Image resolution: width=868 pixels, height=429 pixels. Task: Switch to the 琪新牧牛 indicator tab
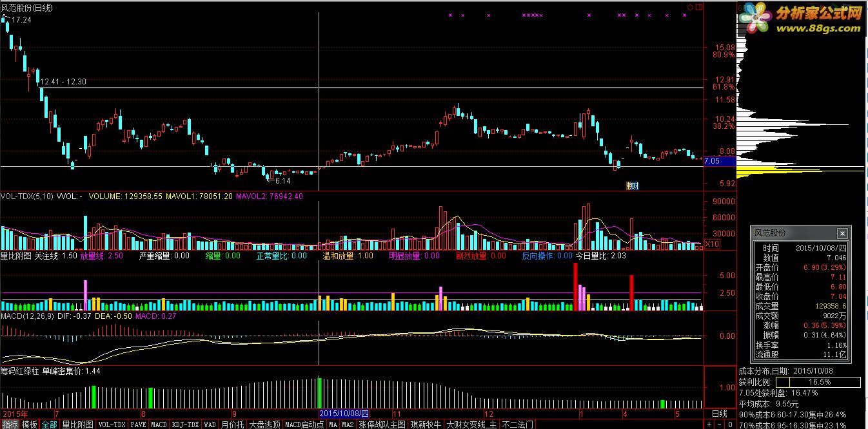click(x=426, y=424)
